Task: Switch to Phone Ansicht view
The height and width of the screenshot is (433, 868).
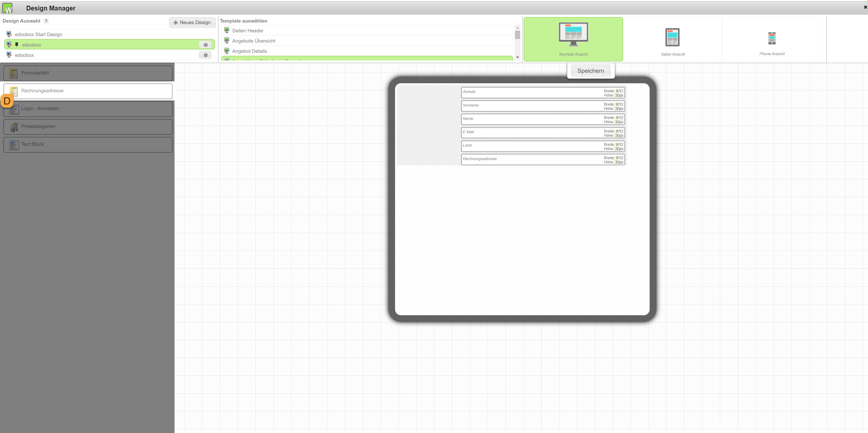Action: pyautogui.click(x=772, y=39)
